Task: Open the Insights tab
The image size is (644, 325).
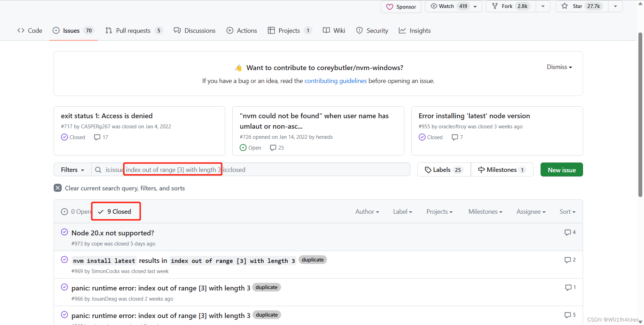Action: (x=415, y=31)
